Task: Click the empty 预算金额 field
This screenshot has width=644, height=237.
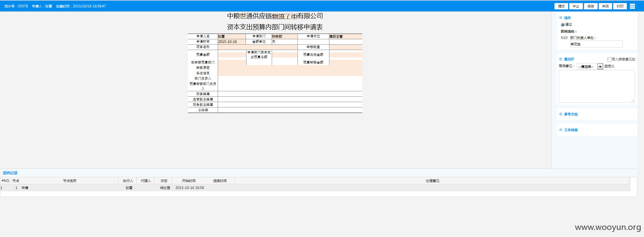Action: (x=232, y=55)
